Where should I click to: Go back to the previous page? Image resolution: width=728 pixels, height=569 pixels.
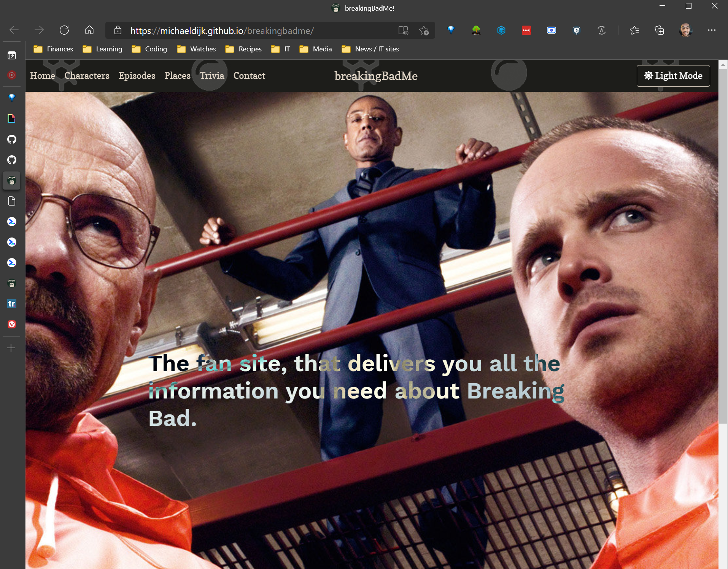pyautogui.click(x=14, y=30)
